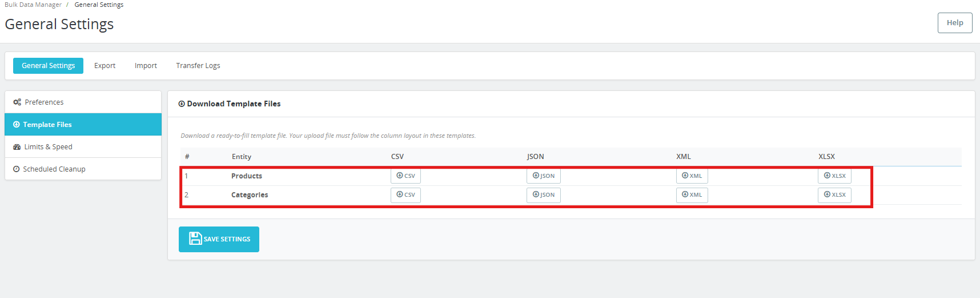Select Template Files in the sidebar

click(x=83, y=125)
